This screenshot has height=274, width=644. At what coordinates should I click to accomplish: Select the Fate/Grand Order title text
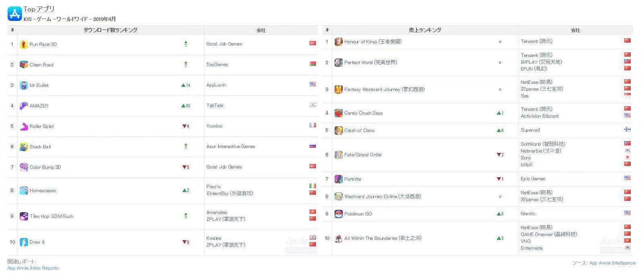point(363,155)
